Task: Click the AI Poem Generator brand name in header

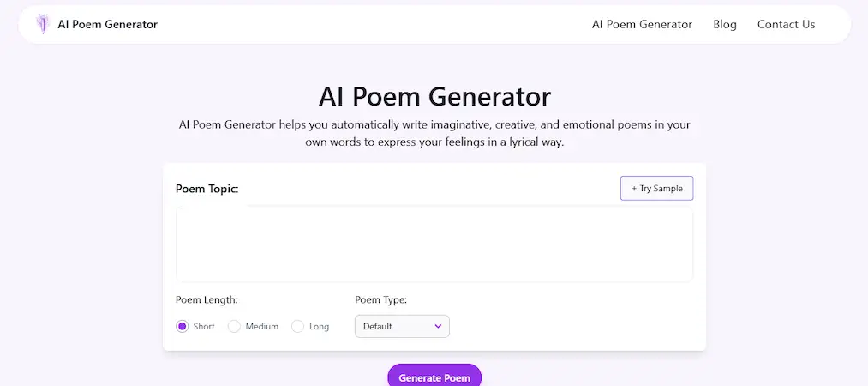Action: click(x=107, y=24)
